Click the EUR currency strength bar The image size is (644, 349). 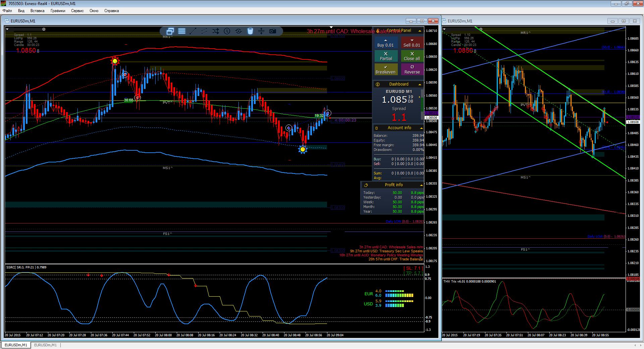point(399,293)
